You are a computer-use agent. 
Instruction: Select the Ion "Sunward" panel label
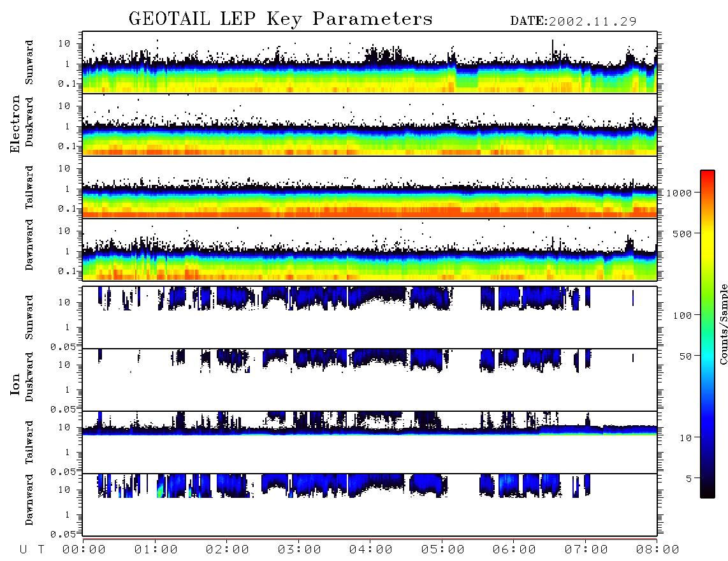[29, 317]
